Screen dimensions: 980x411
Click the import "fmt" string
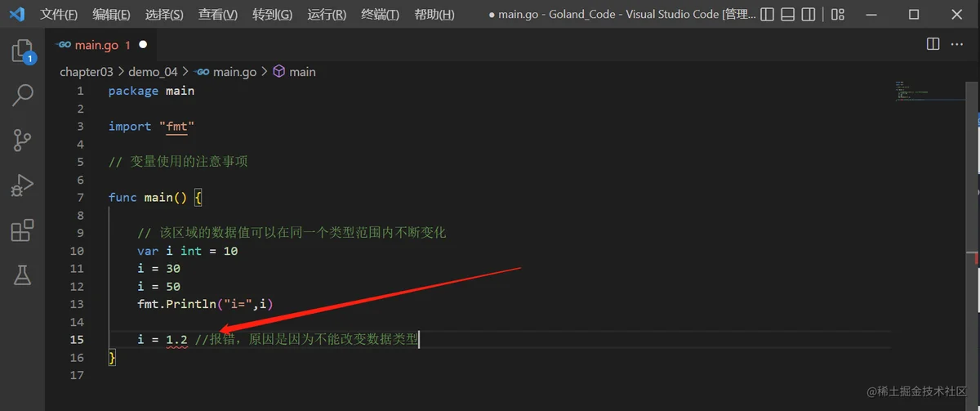click(x=177, y=127)
